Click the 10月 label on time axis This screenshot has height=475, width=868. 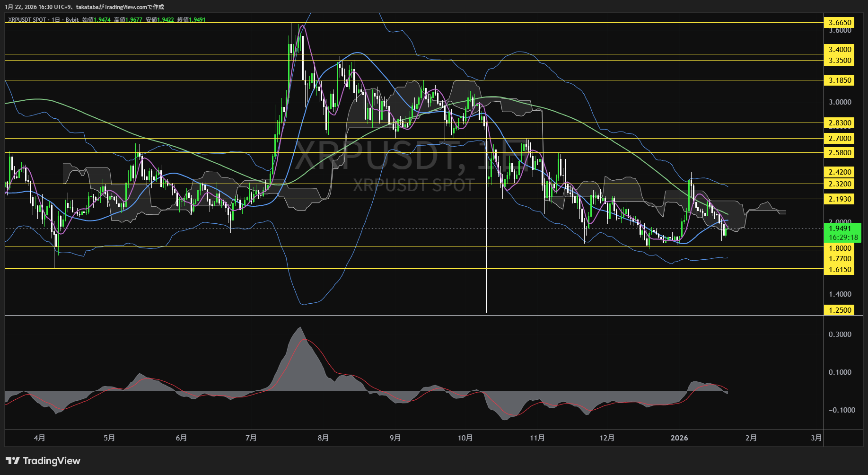coord(465,438)
